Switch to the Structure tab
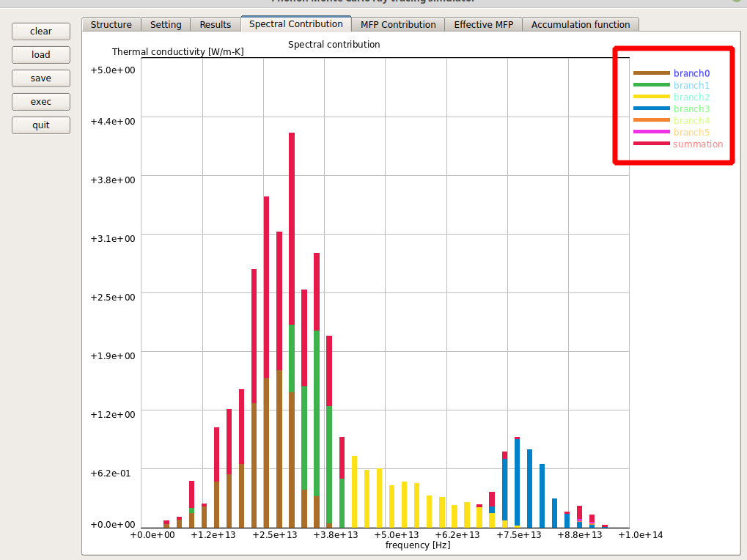Image resolution: width=747 pixels, height=560 pixels. 111,24
